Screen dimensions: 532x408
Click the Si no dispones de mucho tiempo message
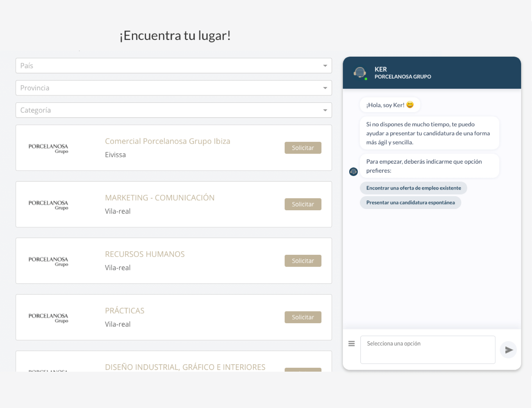click(x=429, y=133)
